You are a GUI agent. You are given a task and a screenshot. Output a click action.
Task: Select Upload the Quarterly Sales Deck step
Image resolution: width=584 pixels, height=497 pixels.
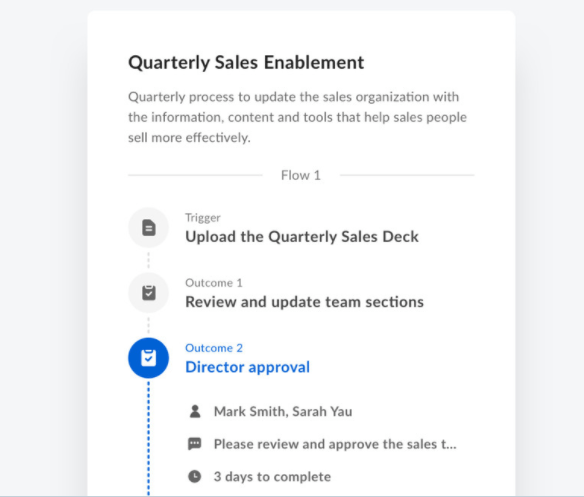click(302, 237)
